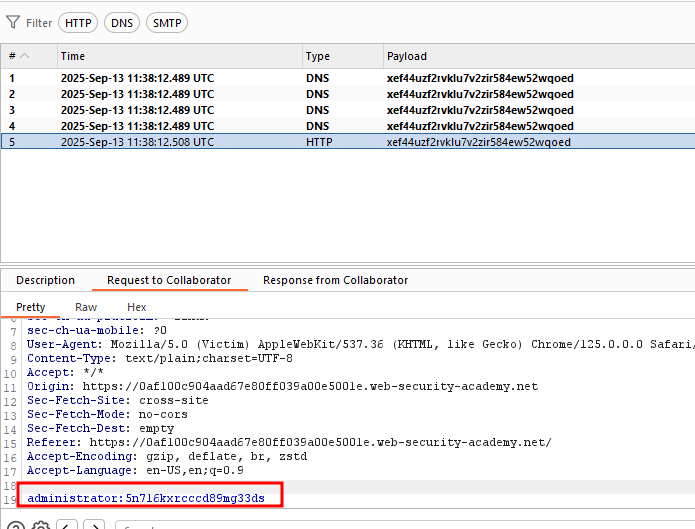The image size is (695, 529).
Task: Toggle the DNS filter pill
Action: [x=122, y=23]
